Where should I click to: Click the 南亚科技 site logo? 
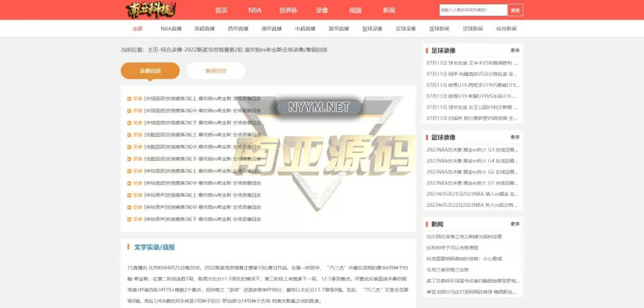150,9
